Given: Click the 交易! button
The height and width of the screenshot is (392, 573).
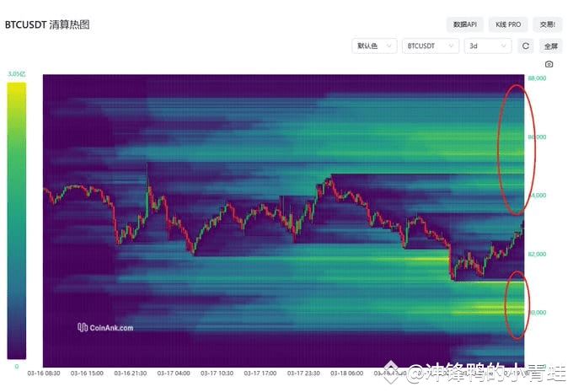Looking at the screenshot, I should click(x=548, y=24).
